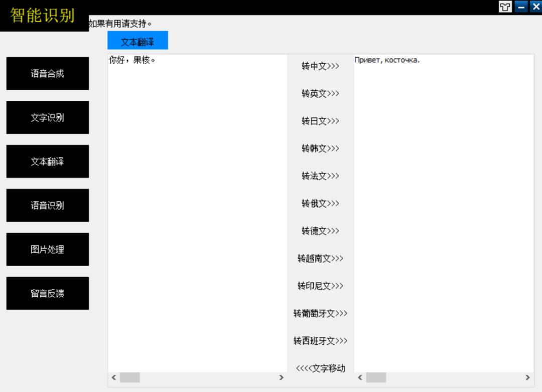The height and width of the screenshot is (392, 542).
Task: Select the 文本翻译 translation tool in sidebar
Action: click(x=47, y=161)
